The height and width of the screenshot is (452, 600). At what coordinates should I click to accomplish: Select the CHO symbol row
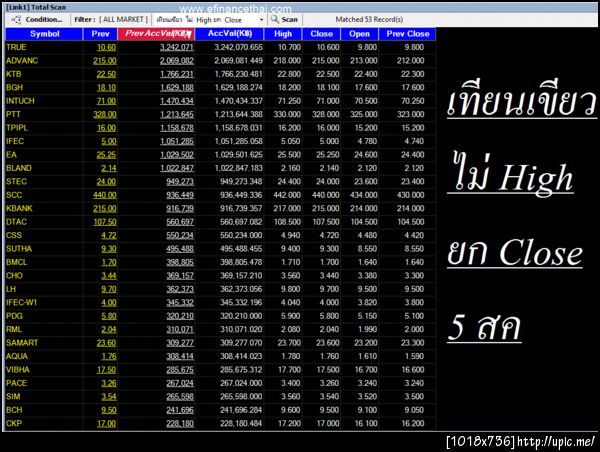pyautogui.click(x=220, y=275)
